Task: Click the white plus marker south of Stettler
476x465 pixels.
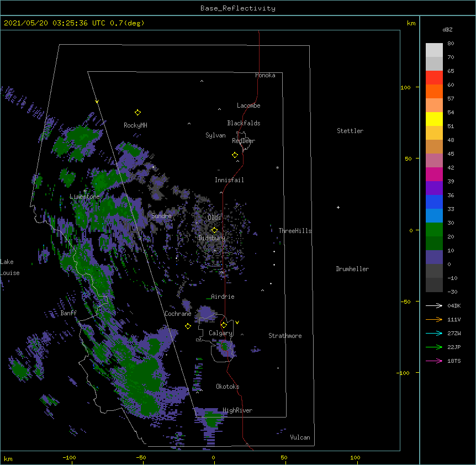Action: [x=338, y=207]
